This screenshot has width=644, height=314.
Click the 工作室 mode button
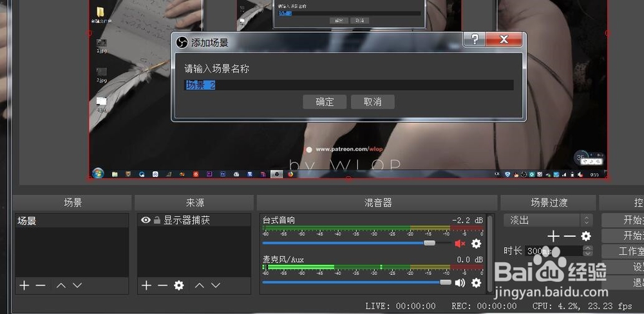coord(624,251)
